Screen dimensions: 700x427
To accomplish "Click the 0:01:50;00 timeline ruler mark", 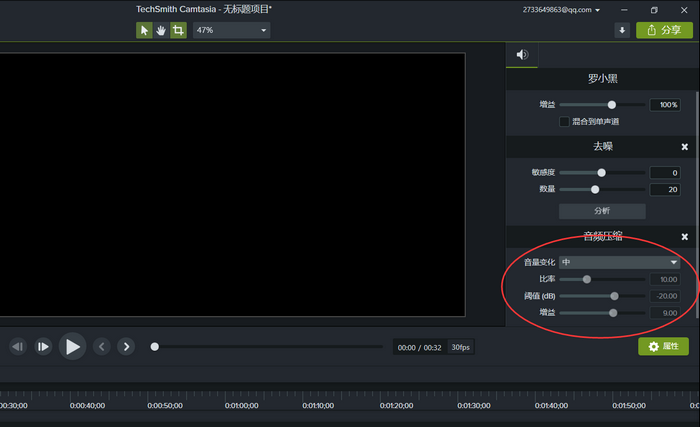I will 629,406.
